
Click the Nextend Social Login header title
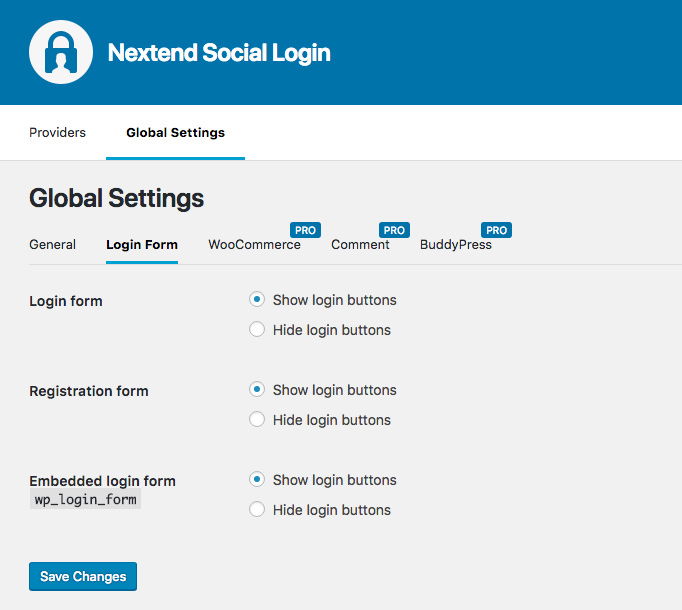pos(219,52)
